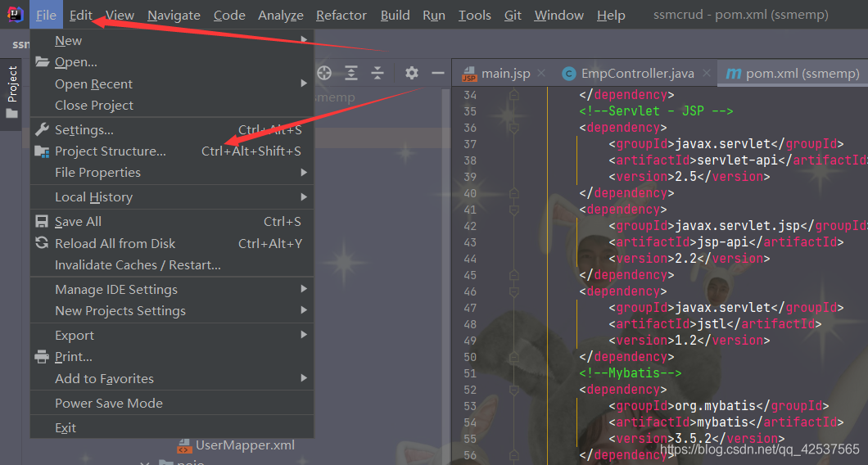Choose Open... from File menu
Viewport: 868px width, 465px height.
172,61
